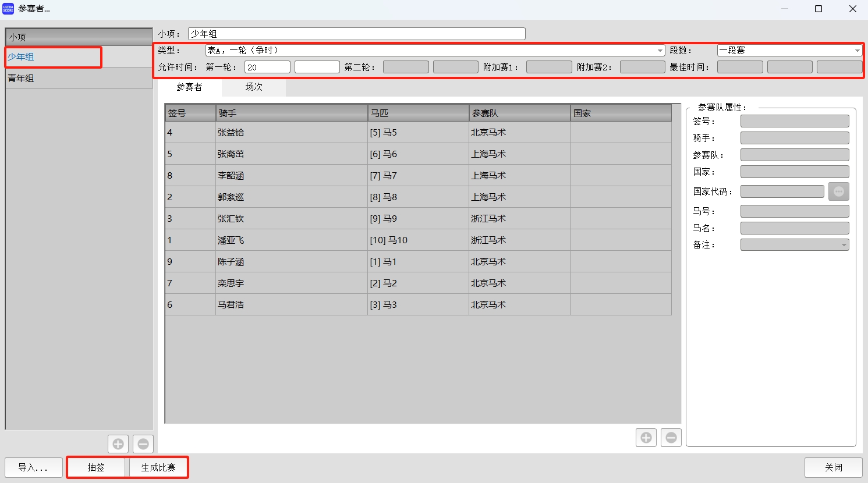Click the 关闭 button
This screenshot has height=483, width=868.
(834, 467)
